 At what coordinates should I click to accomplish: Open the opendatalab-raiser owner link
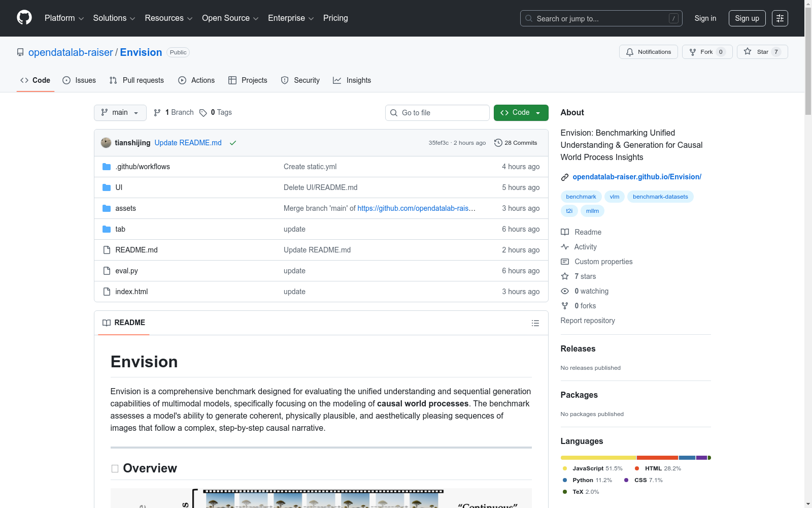point(71,52)
